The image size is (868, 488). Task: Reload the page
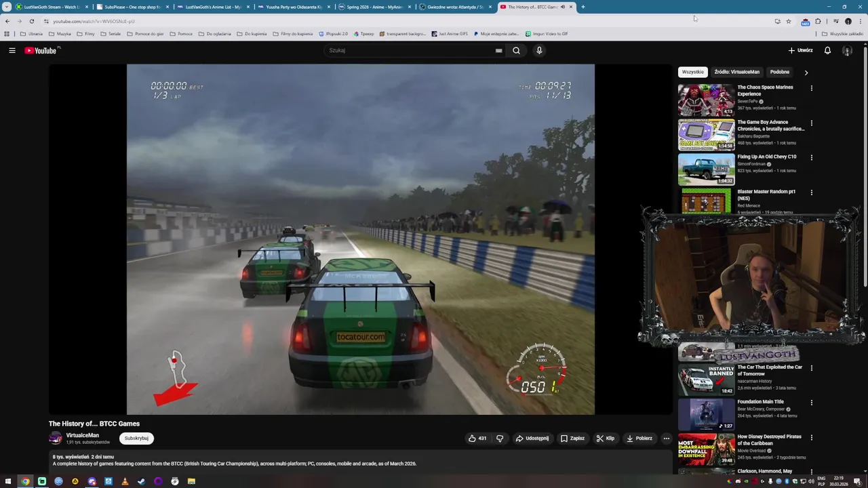pyautogui.click(x=31, y=21)
